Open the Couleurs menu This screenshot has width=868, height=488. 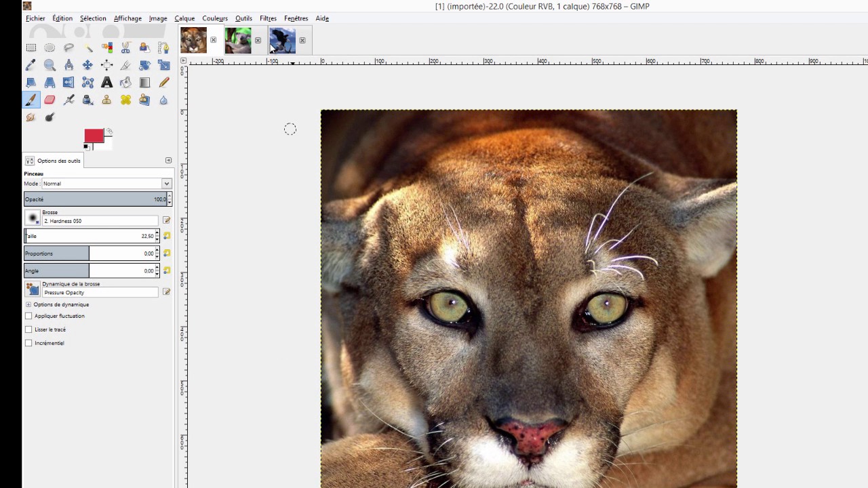[215, 18]
